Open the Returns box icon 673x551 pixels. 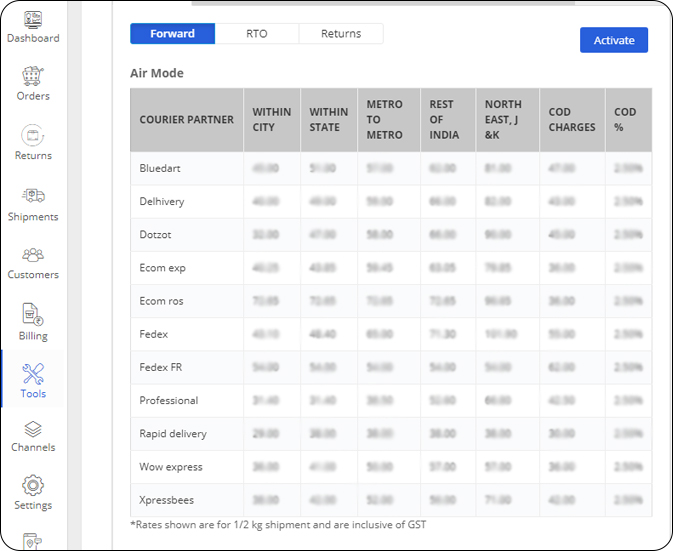33,135
